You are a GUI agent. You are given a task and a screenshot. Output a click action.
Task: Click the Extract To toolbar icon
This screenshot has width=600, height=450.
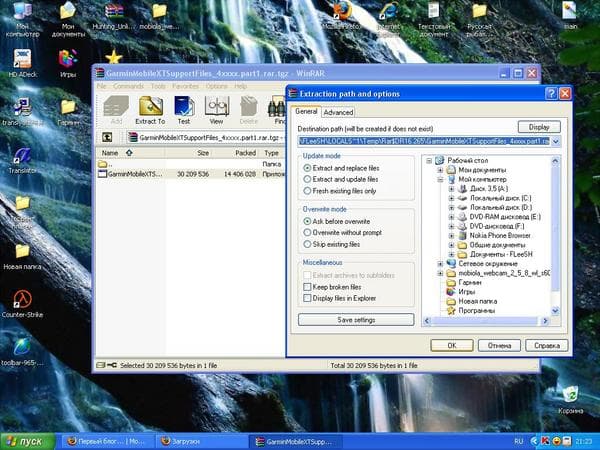click(150, 110)
